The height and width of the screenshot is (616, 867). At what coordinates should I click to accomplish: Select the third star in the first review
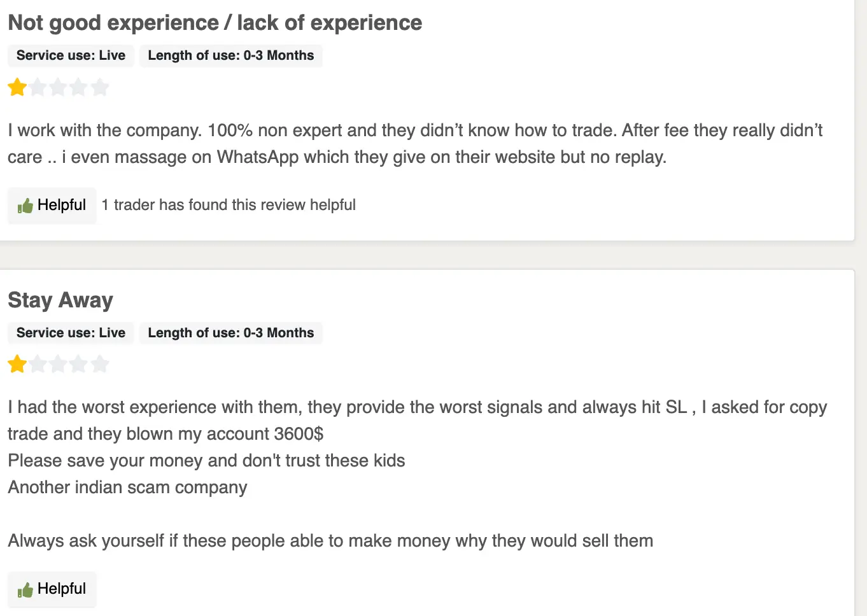59,87
